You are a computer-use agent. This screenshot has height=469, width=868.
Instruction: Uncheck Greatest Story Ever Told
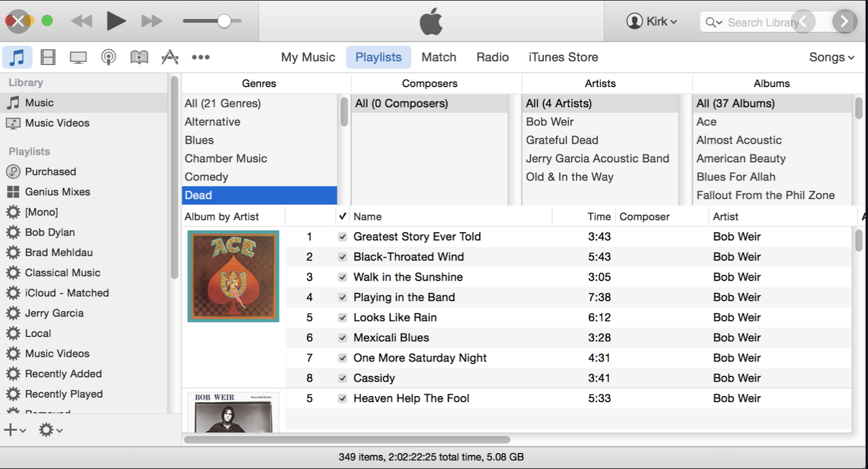point(343,236)
